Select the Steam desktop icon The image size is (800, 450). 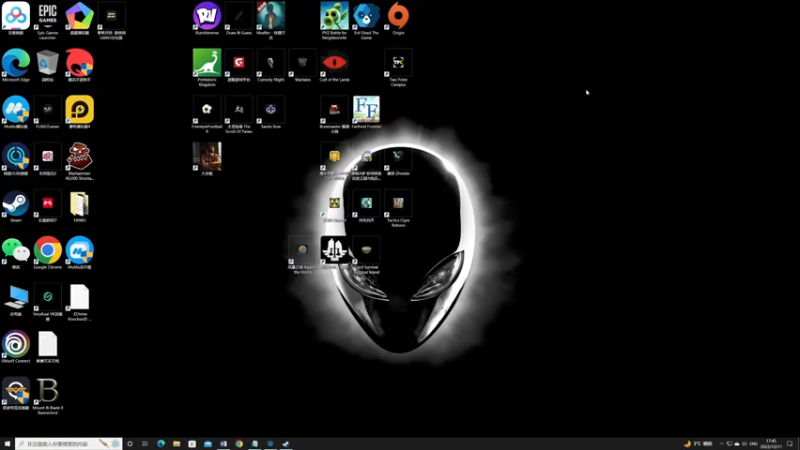click(x=16, y=207)
